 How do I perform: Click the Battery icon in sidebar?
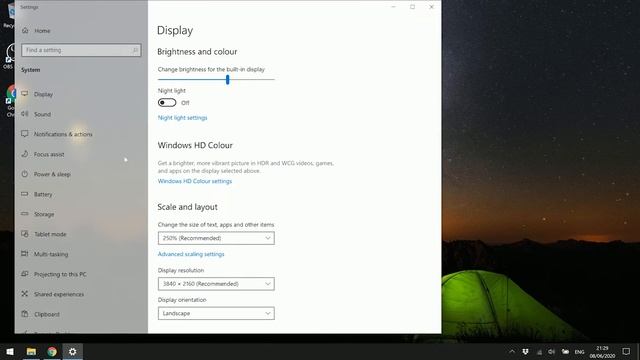coord(25,194)
